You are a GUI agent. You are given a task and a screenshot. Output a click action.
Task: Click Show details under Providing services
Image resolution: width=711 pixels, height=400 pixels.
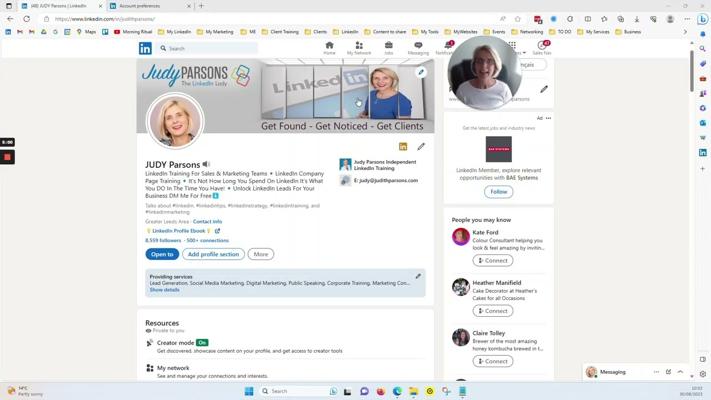click(x=164, y=290)
